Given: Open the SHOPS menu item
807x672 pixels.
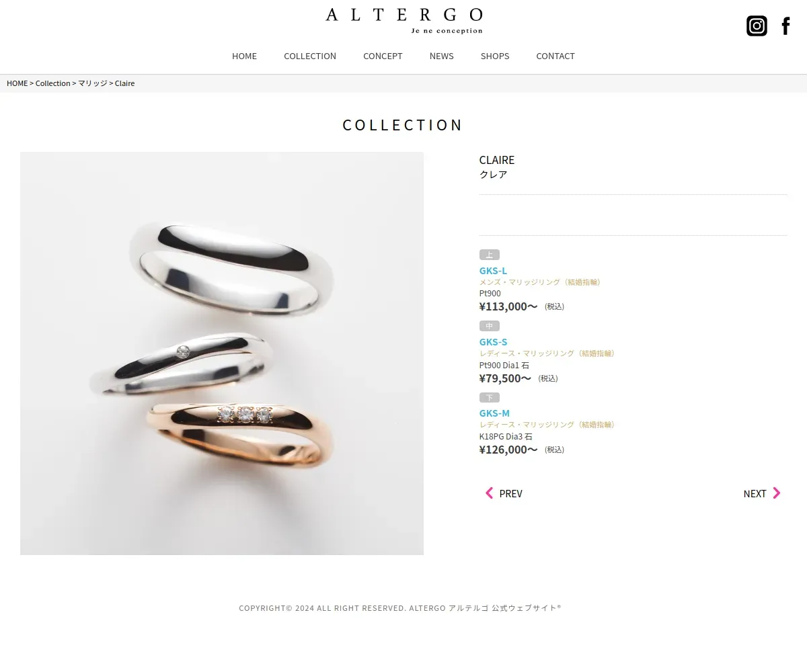Looking at the screenshot, I should click(x=495, y=56).
